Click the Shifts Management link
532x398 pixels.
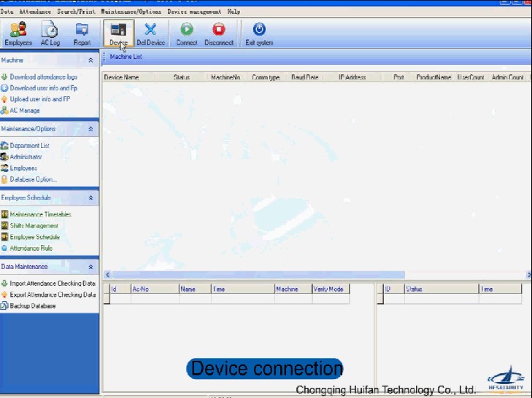tap(34, 226)
